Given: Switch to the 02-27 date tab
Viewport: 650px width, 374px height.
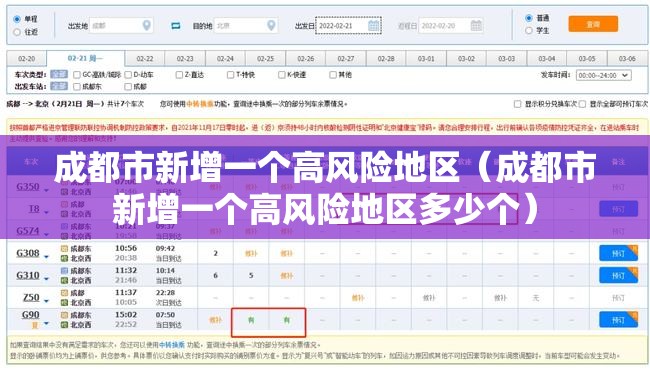Looking at the screenshot, I should click(346, 58).
